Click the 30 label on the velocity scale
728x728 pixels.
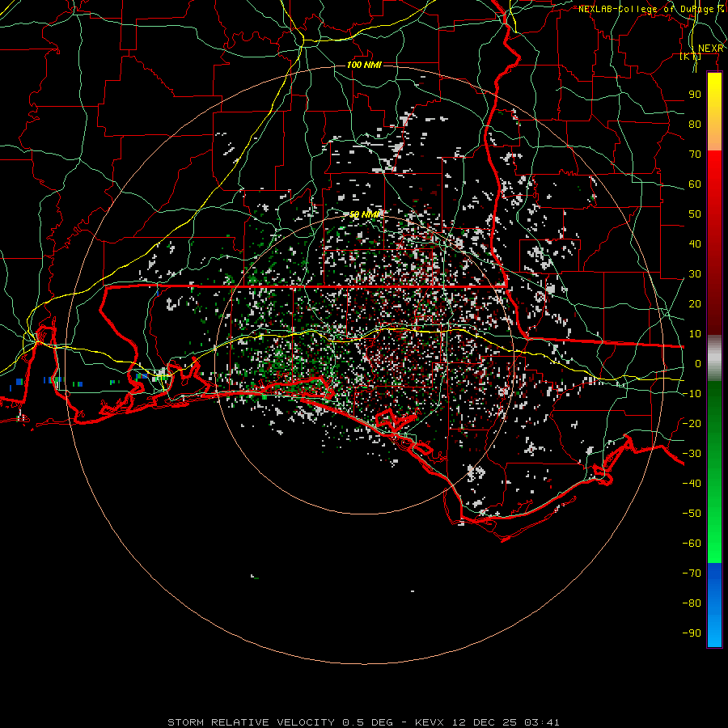point(695,274)
